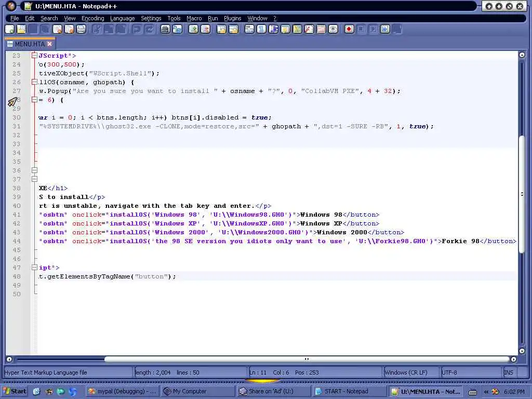Image resolution: width=532 pixels, height=399 pixels.
Task: Open Replace dialog from toolbar icon
Action: [x=177, y=29]
